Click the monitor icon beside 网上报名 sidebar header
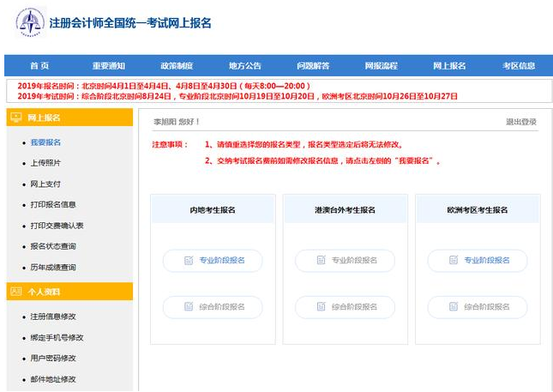Image resolution: width=553 pixels, height=392 pixels. [x=16, y=118]
